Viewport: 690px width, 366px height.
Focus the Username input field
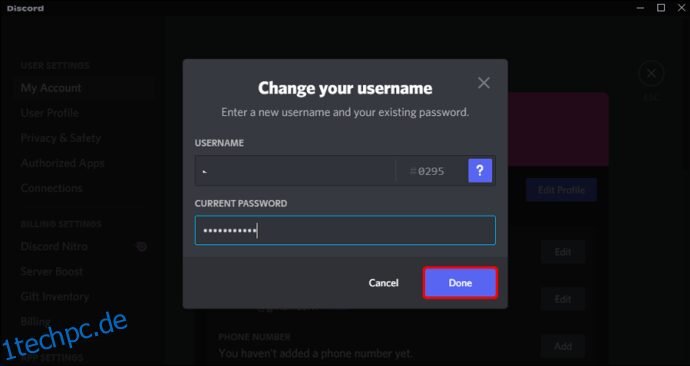(x=295, y=171)
